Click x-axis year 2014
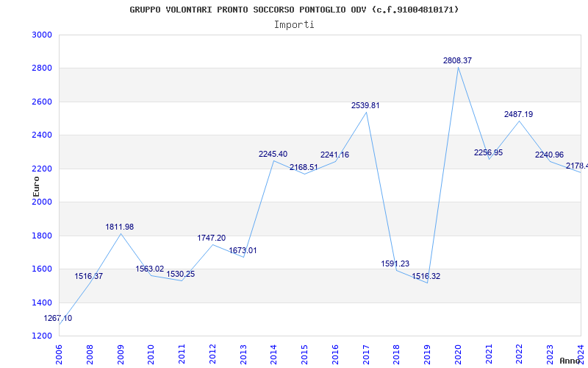 coord(273,354)
